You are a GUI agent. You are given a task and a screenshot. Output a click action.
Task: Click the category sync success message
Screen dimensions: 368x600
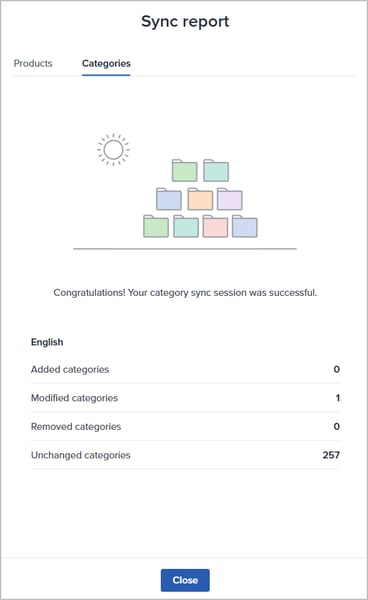pos(185,293)
